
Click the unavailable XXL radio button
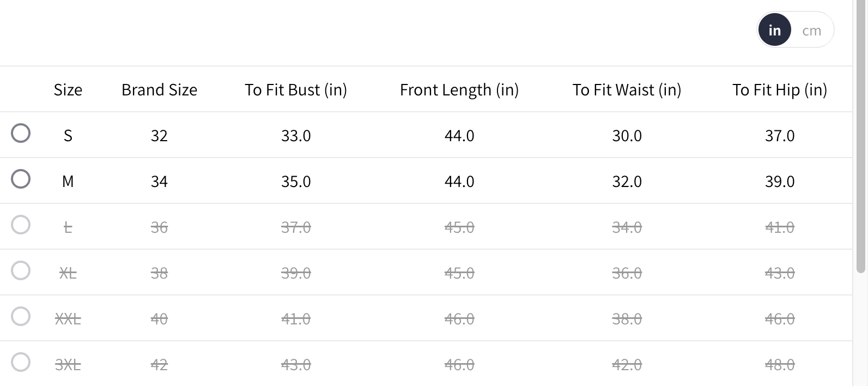click(21, 316)
